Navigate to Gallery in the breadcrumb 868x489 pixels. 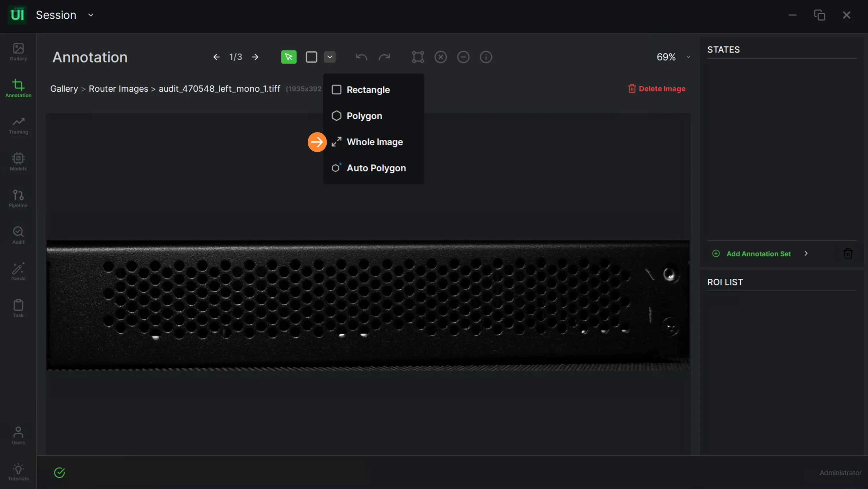click(64, 89)
